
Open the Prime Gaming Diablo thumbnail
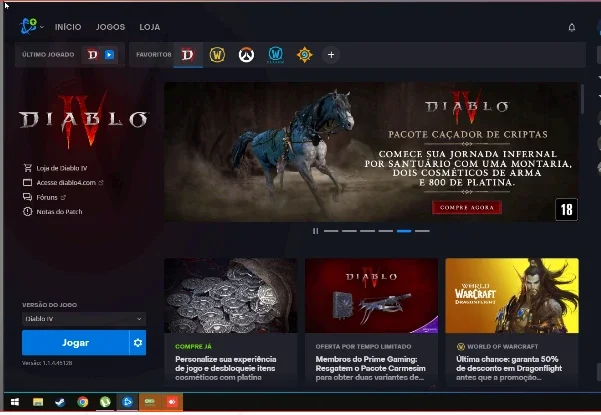(x=371, y=295)
